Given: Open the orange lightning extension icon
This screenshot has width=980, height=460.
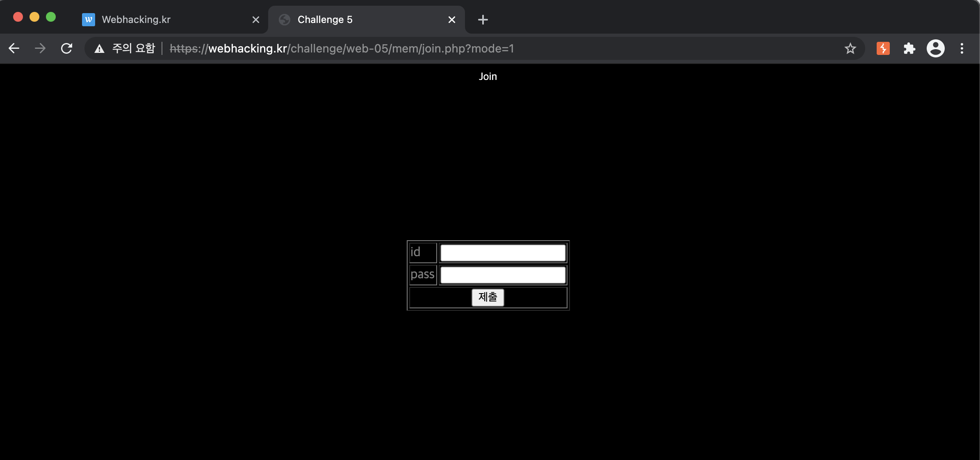Looking at the screenshot, I should (883, 48).
